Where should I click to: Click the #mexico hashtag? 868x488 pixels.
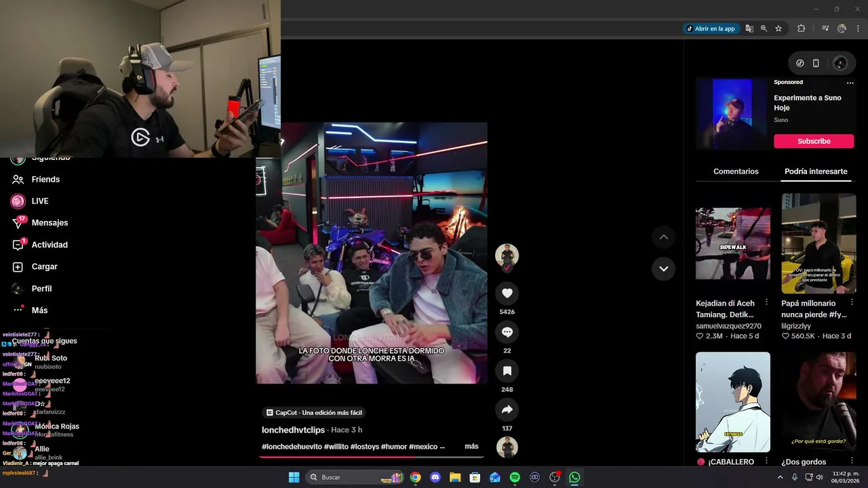pyautogui.click(x=423, y=446)
